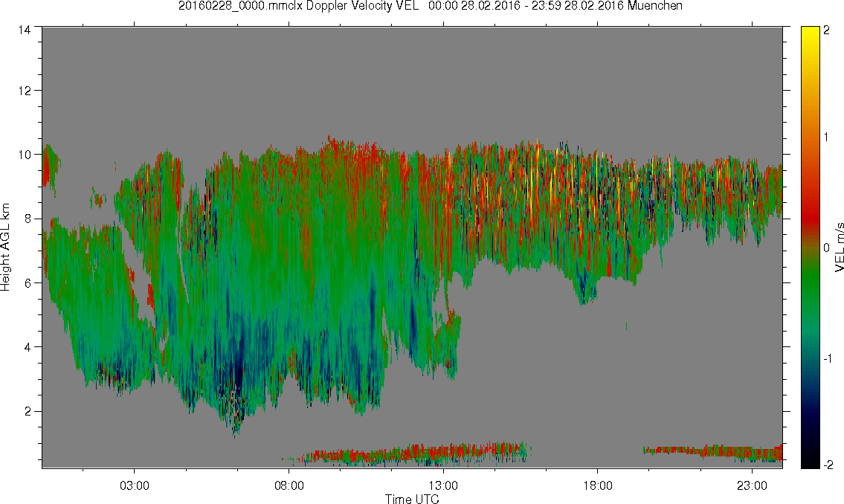Image resolution: width=844 pixels, height=504 pixels.
Task: Click the 13:00 time tick label
Action: click(x=443, y=485)
